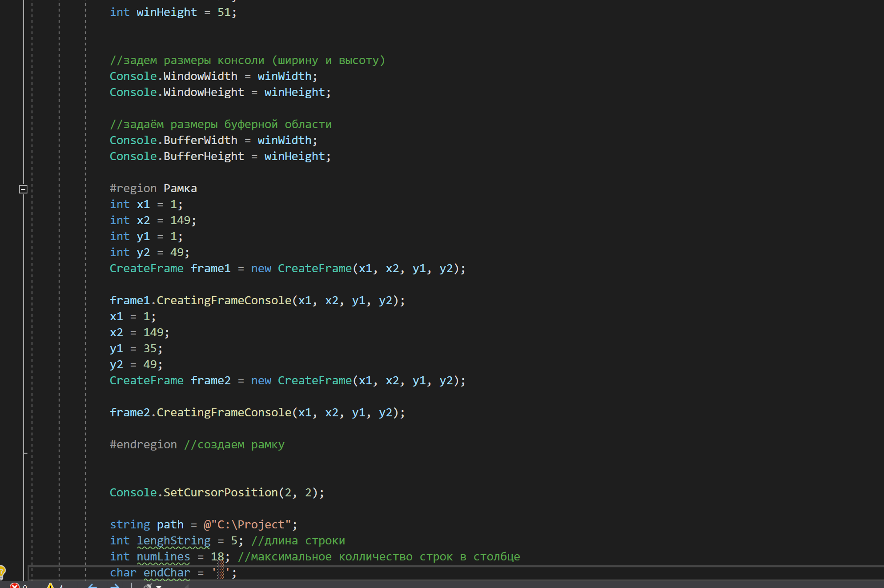884x588 pixels.
Task: Click the lightbulb quick actions icon
Action: point(2,572)
